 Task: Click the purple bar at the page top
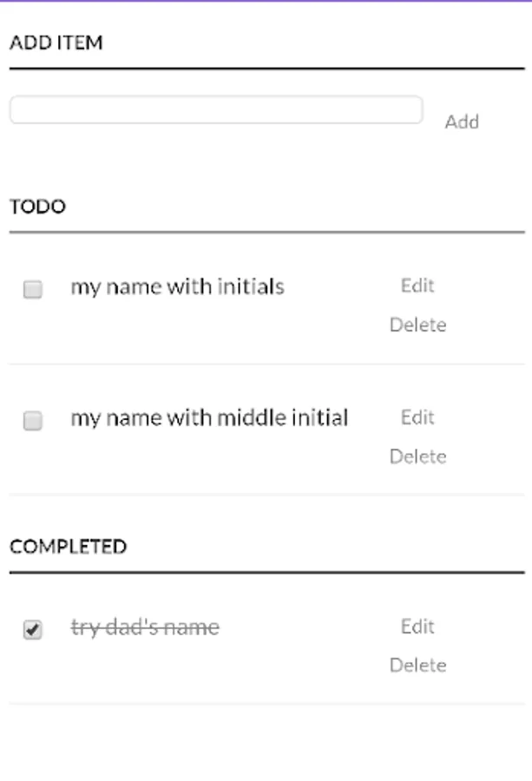click(266, 1)
